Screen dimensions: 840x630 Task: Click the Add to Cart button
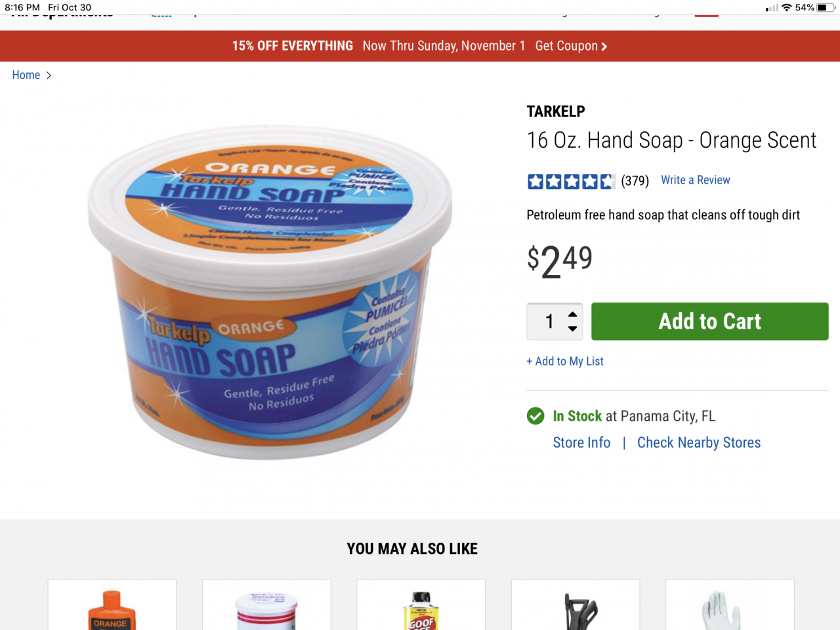(x=710, y=322)
